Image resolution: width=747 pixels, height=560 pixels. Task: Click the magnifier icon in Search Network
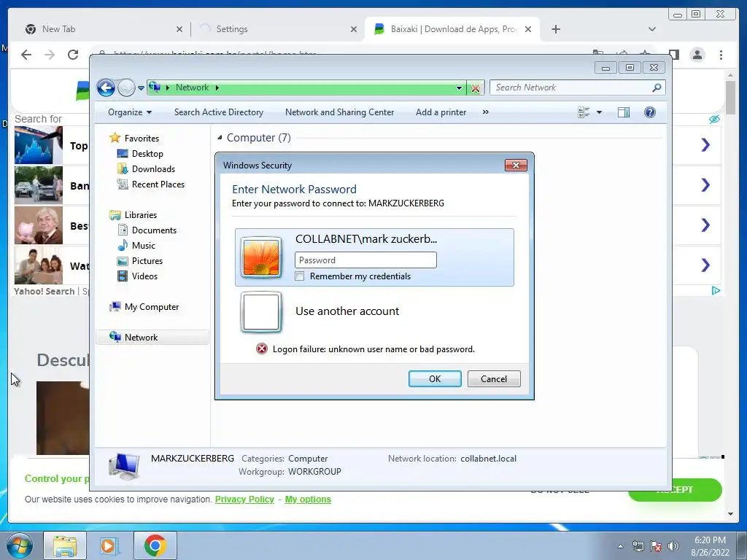pos(657,87)
